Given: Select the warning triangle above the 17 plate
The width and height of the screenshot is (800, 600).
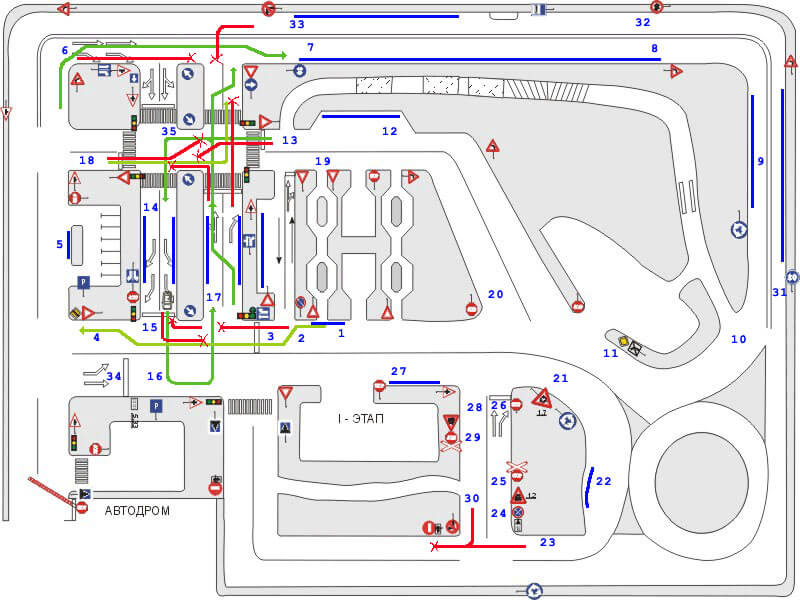Looking at the screenshot, I should (541, 397).
